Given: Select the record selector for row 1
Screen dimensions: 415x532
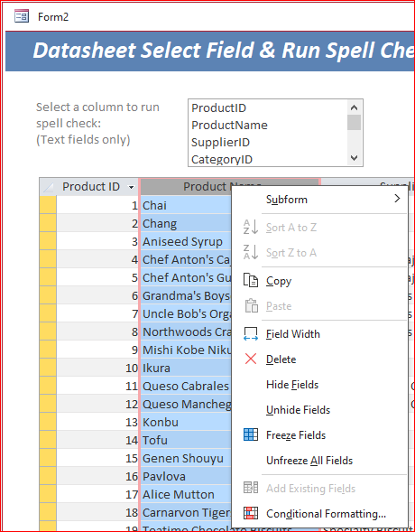Looking at the screenshot, I should pyautogui.click(x=48, y=205).
